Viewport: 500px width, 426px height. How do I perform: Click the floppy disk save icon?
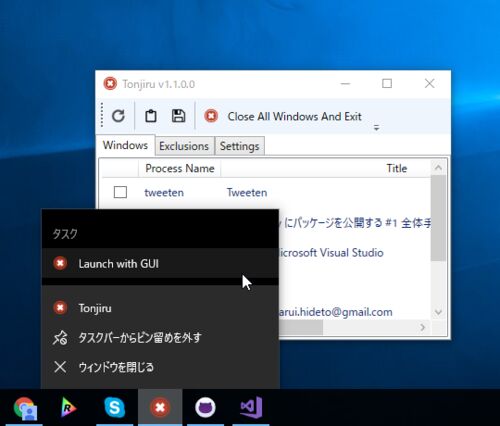point(178,116)
